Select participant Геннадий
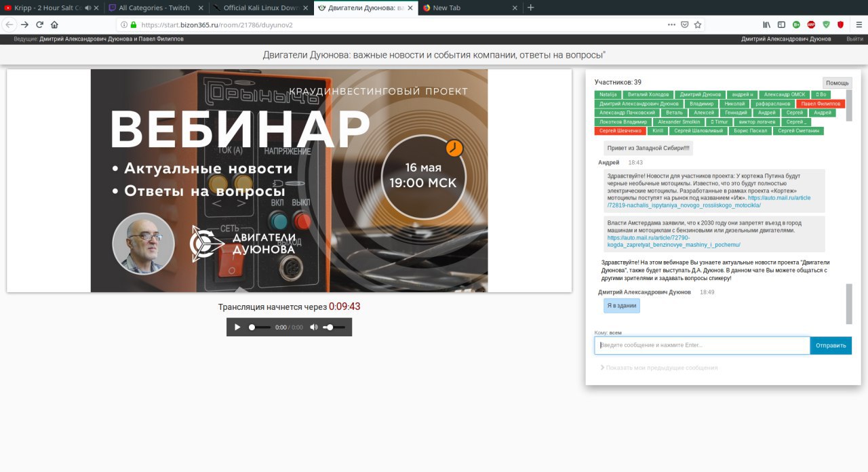868x472 pixels. (x=736, y=113)
